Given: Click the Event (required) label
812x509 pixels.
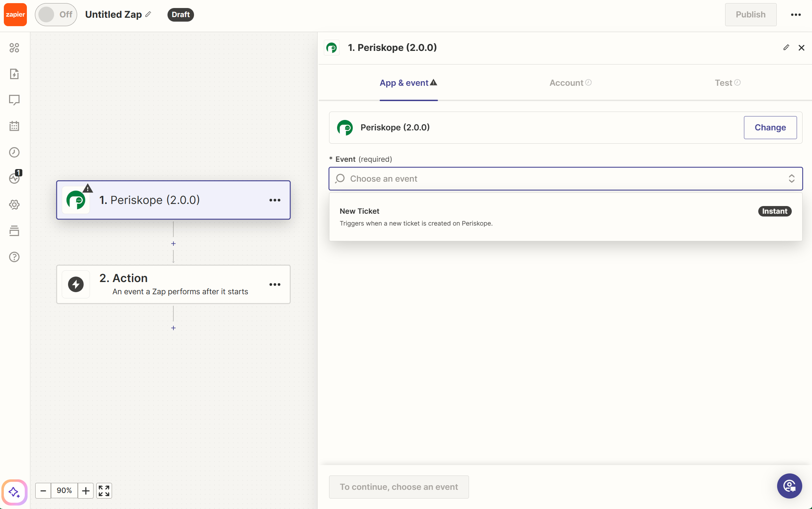Looking at the screenshot, I should coord(360,159).
